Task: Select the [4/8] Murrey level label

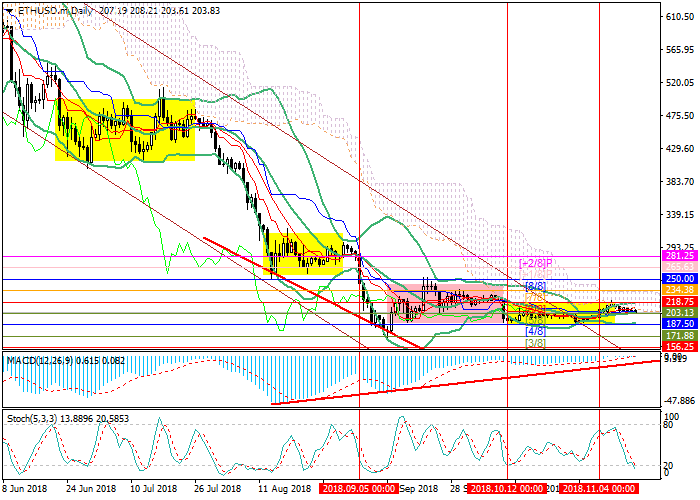Action: click(536, 331)
